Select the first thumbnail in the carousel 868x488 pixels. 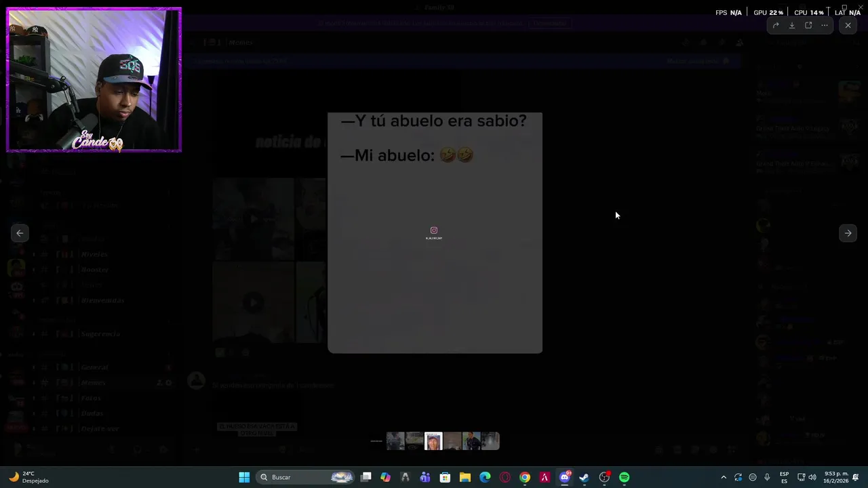point(395,441)
